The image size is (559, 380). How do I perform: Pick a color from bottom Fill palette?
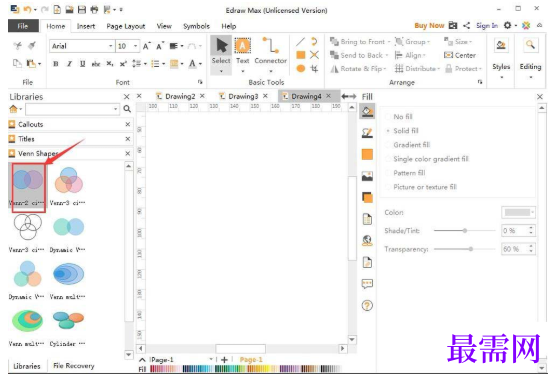[245, 369]
